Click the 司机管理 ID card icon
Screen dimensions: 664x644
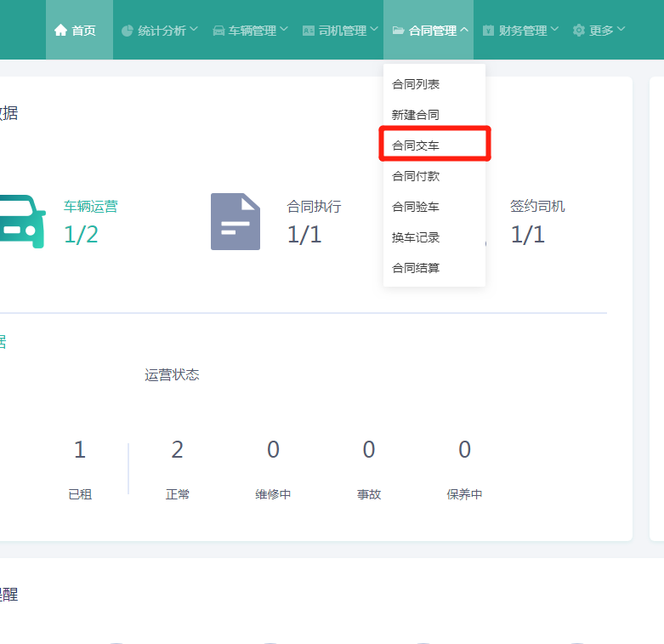309,31
